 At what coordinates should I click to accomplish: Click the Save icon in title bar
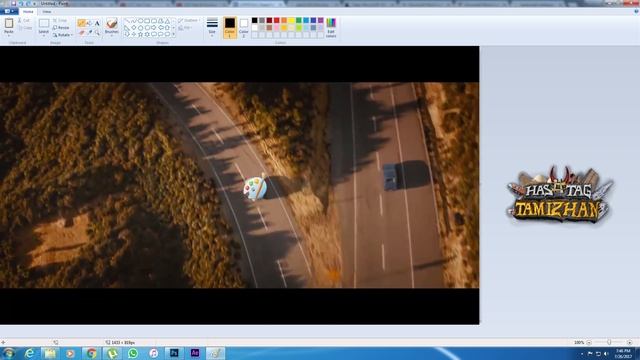pyautogui.click(x=13, y=3)
